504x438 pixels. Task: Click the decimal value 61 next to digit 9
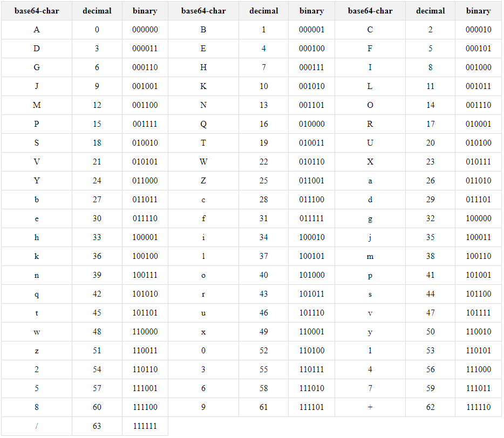[263, 407]
